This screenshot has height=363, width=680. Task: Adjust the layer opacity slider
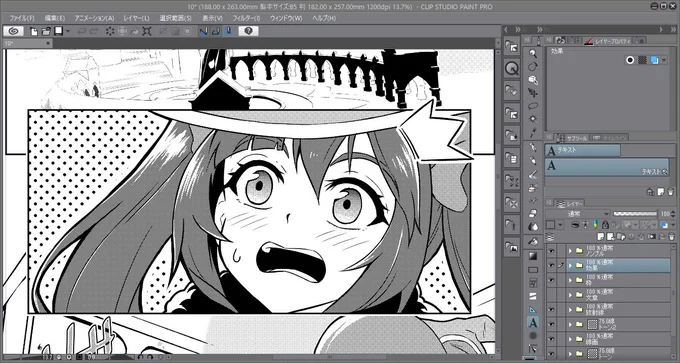coord(635,213)
